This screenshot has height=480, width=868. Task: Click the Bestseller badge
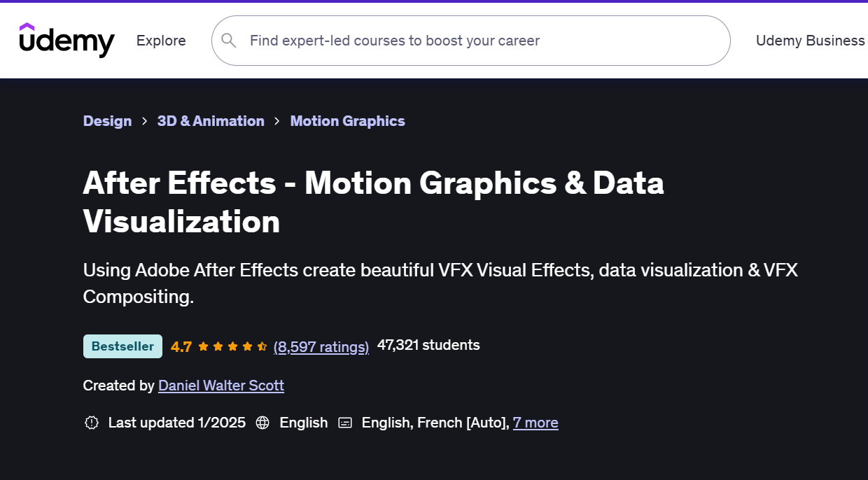pos(122,346)
